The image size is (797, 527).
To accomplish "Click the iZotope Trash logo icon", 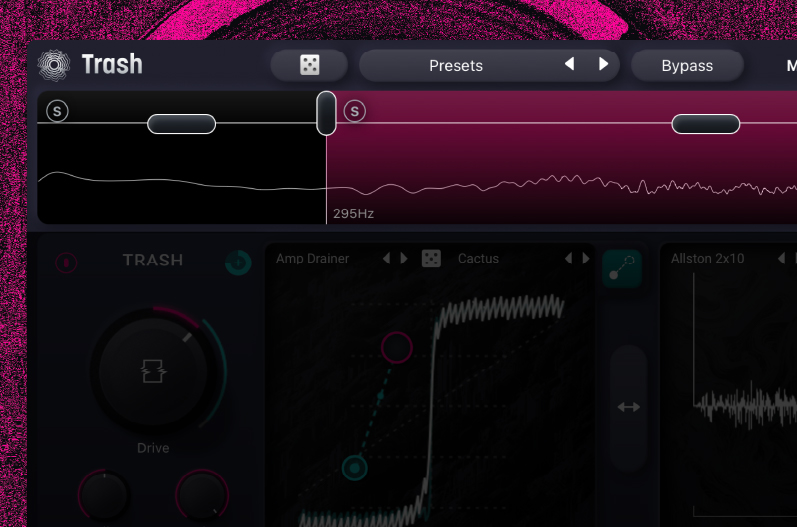I will [x=54, y=66].
